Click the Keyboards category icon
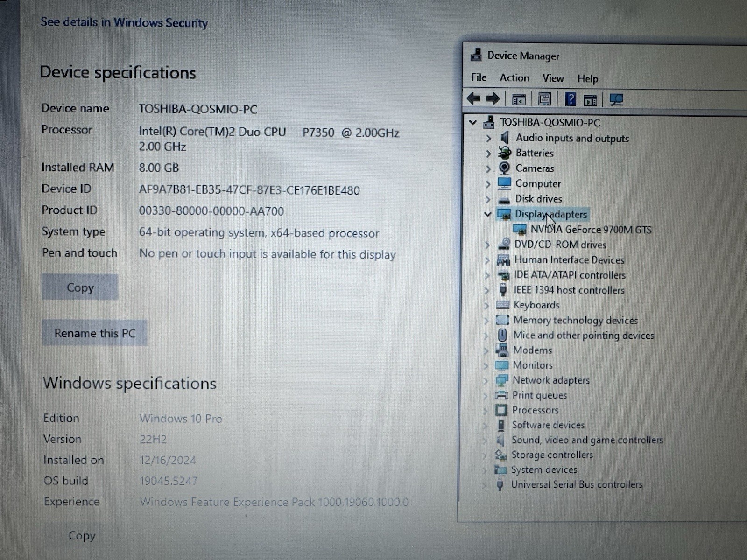Viewport: 747px width, 560px height. click(x=502, y=305)
